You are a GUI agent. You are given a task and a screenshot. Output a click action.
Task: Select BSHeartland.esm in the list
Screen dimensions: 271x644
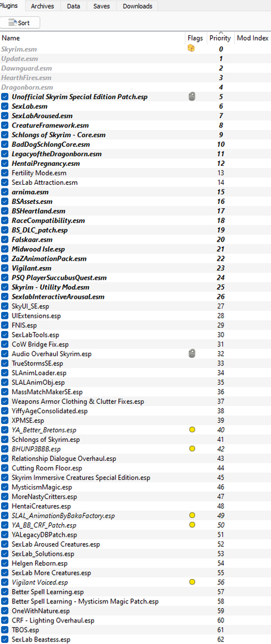(135, 211)
